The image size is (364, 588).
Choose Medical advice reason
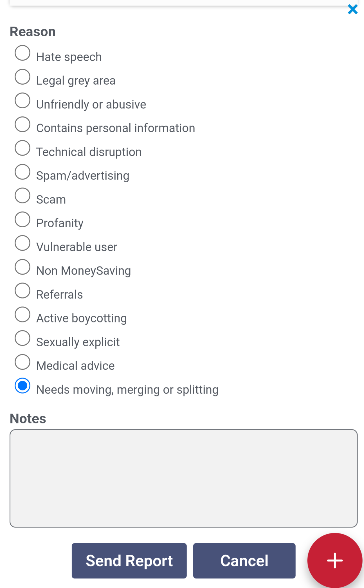[x=23, y=362]
